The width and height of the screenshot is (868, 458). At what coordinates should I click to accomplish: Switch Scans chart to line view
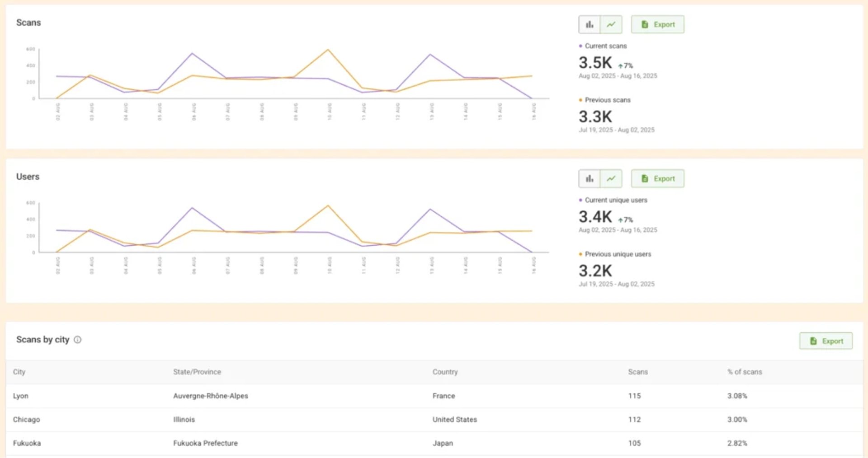point(611,24)
